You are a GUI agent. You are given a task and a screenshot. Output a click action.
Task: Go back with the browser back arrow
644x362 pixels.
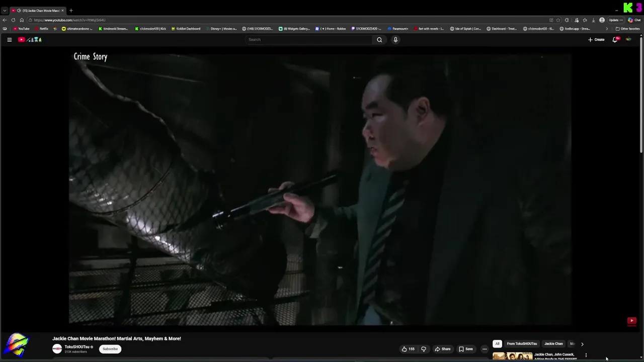point(5,20)
